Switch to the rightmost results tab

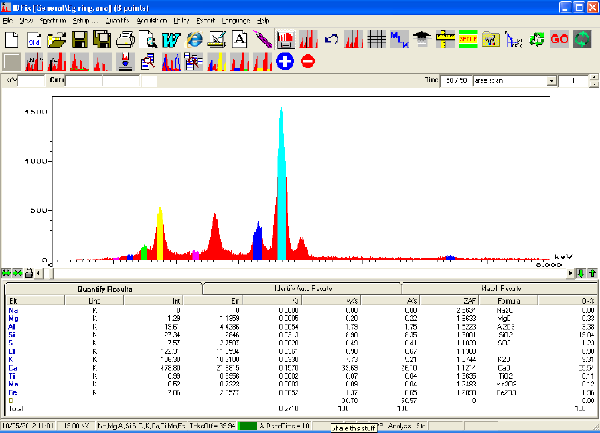pos(501,288)
